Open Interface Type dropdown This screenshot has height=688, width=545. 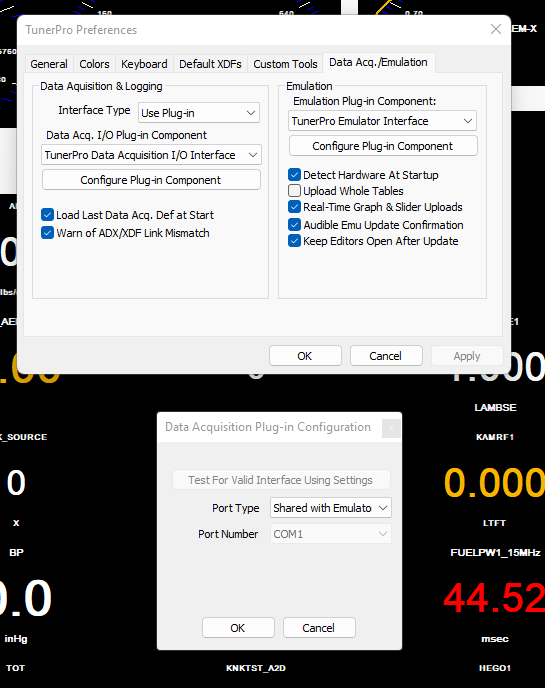pos(199,113)
